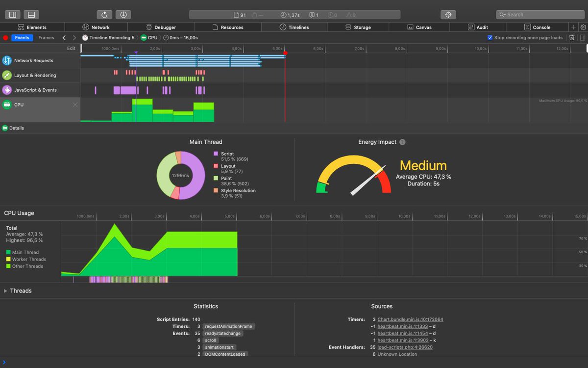Open the Elements tab
This screenshot has width=588, height=368.
tap(32, 27)
